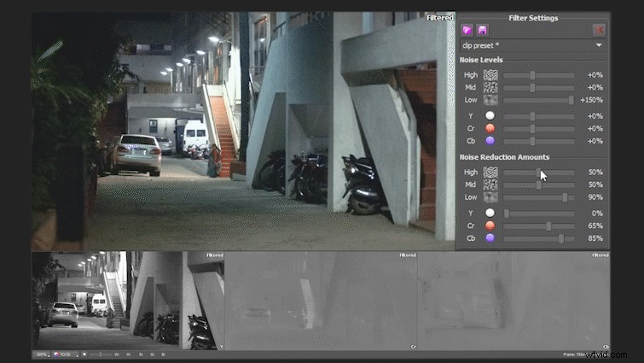The image size is (644, 363).
Task: Open the 300% zoom level dropdown
Action: (43, 354)
